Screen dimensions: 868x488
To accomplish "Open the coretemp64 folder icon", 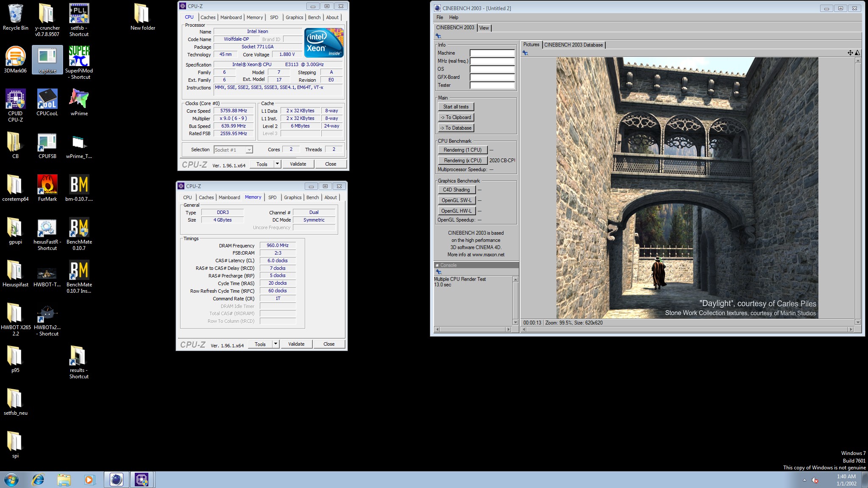I will coord(15,187).
